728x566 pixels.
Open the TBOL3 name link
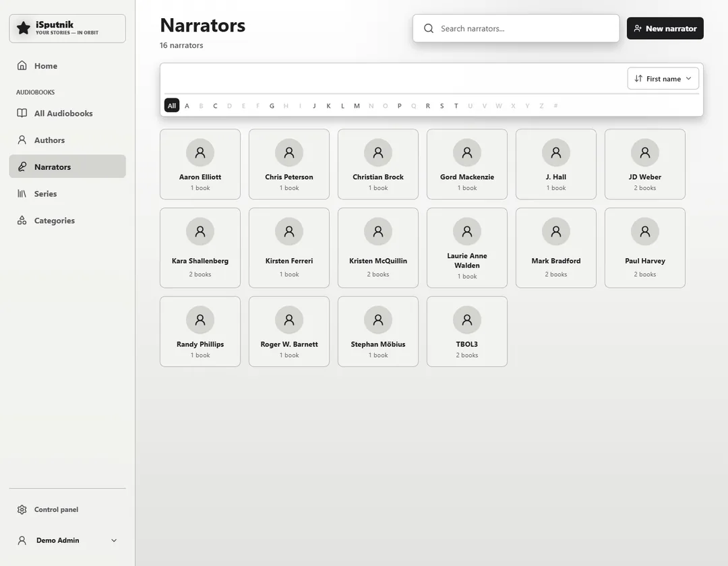(467, 344)
